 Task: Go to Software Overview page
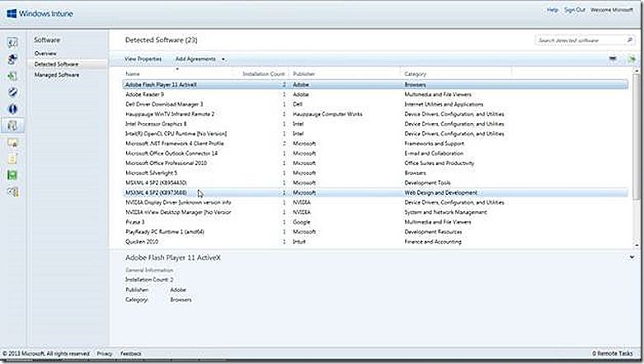[45, 54]
